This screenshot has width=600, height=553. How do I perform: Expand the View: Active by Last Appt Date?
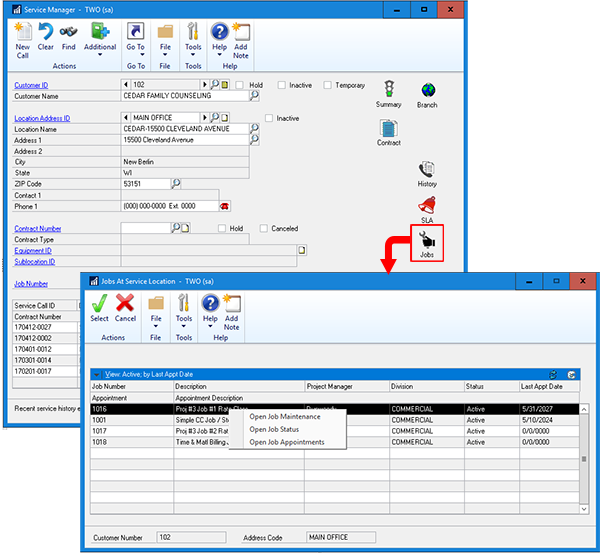pyautogui.click(x=97, y=374)
